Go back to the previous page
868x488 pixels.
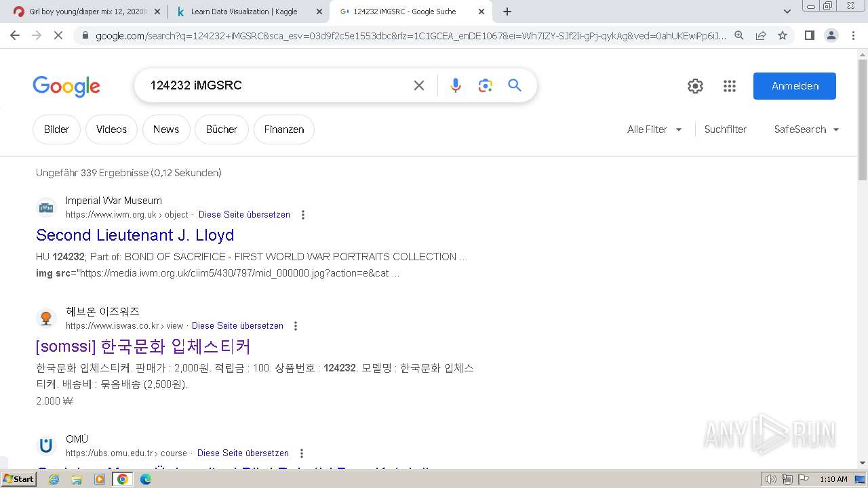tap(15, 35)
